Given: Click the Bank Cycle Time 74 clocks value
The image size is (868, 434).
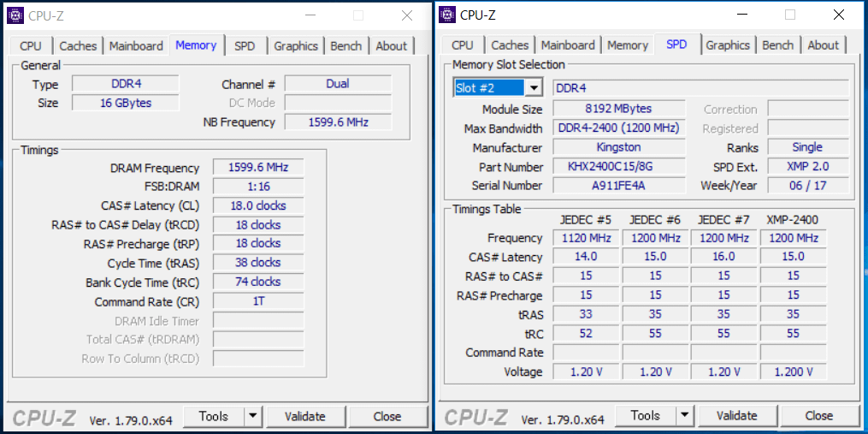Looking at the screenshot, I should pos(258,282).
